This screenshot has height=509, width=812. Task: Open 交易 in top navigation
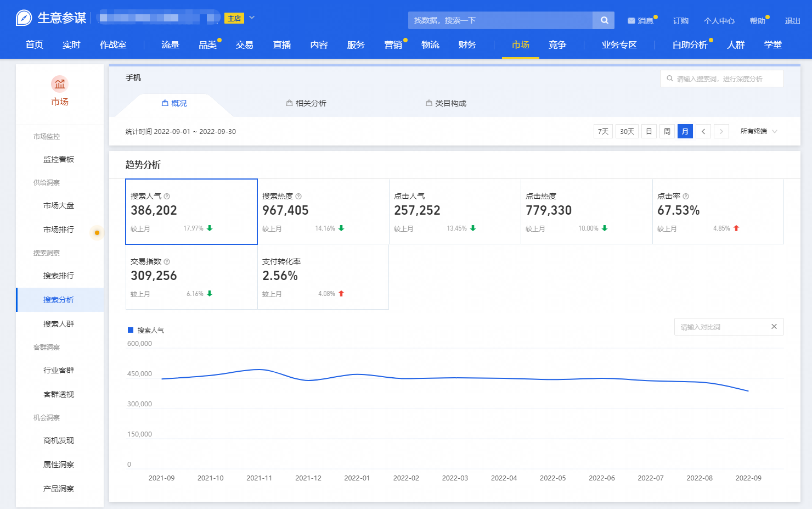click(244, 45)
